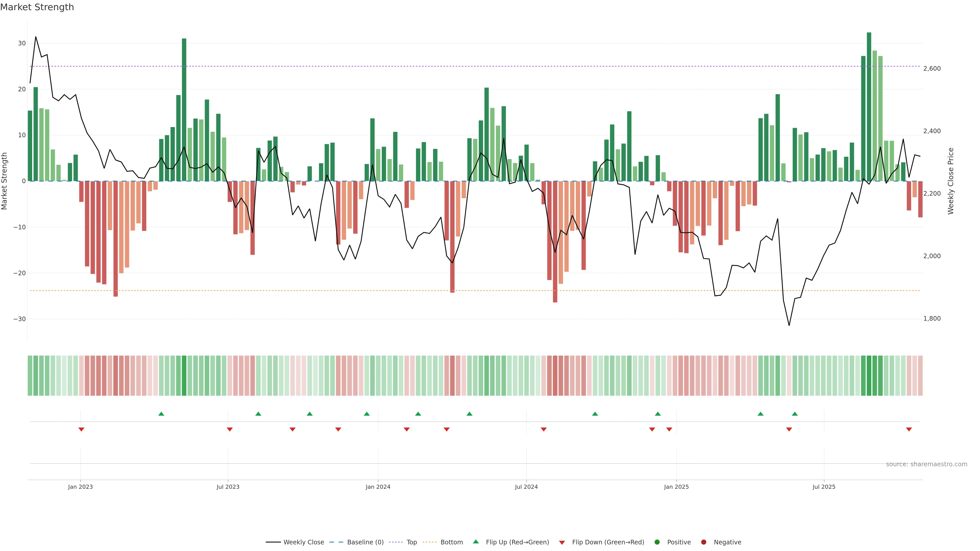Click the first green flip-up triangle marker

[161, 414]
